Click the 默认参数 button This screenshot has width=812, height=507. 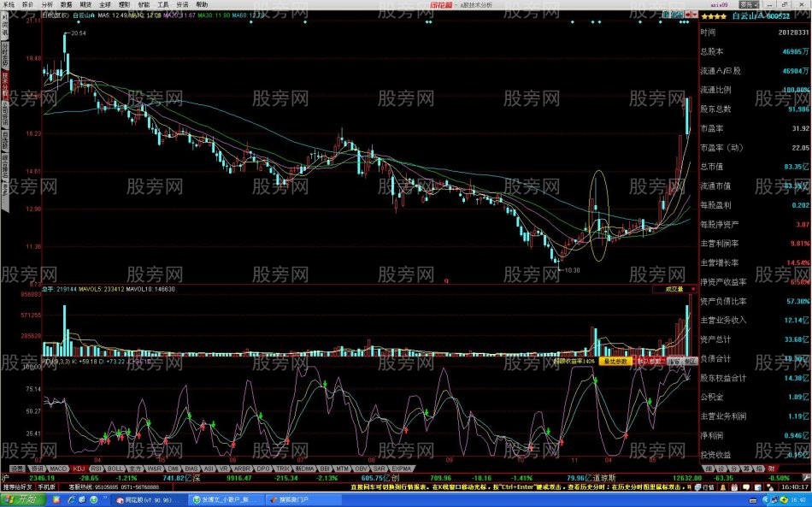pos(650,361)
